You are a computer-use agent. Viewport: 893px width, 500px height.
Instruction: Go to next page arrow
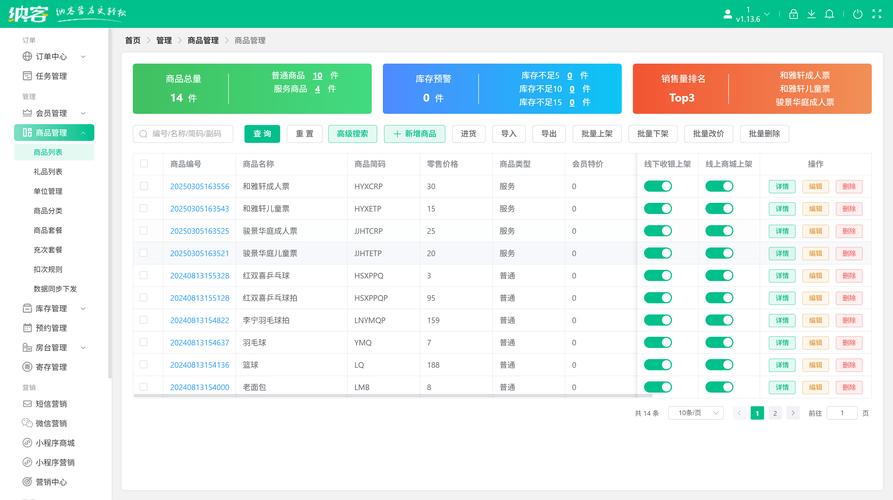click(793, 413)
